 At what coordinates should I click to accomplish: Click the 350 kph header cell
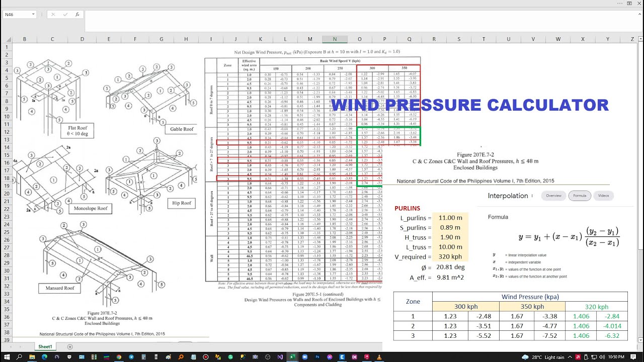[x=532, y=306]
